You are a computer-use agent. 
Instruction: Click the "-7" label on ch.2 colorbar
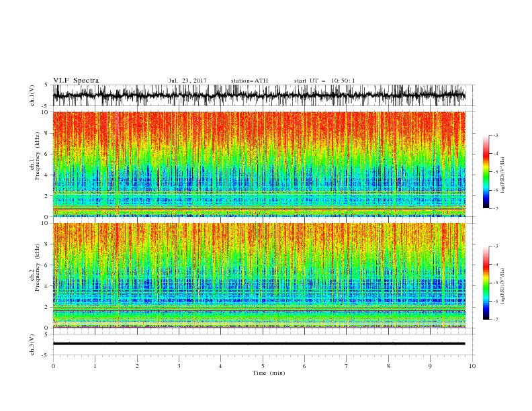point(495,319)
